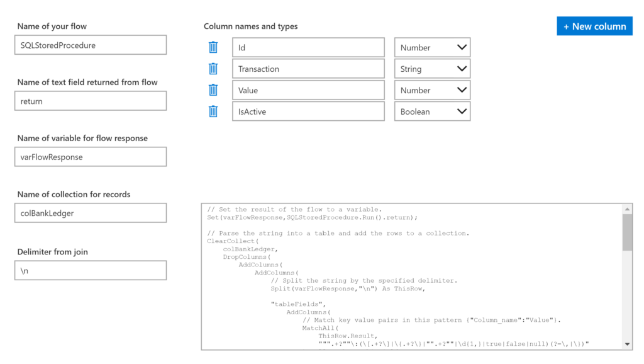Open the Number type dropdown for Value
This screenshot has width=644, height=364.
point(432,90)
